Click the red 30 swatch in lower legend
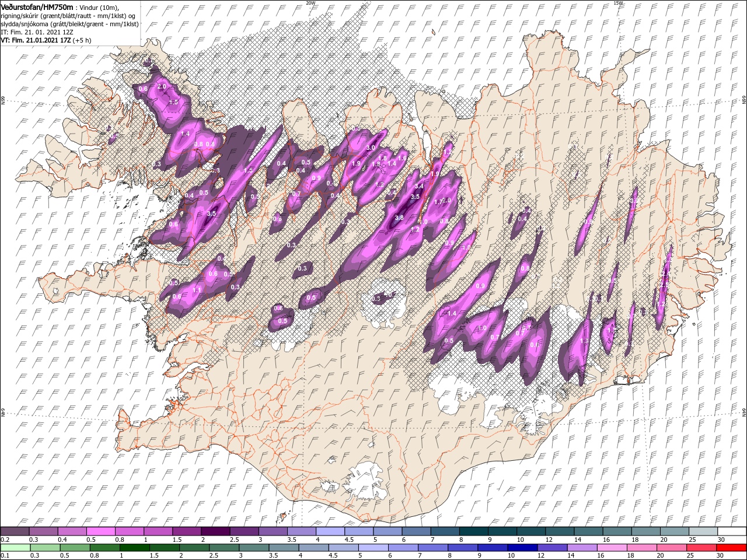Screen dimensions: 747x560 (731, 548)
